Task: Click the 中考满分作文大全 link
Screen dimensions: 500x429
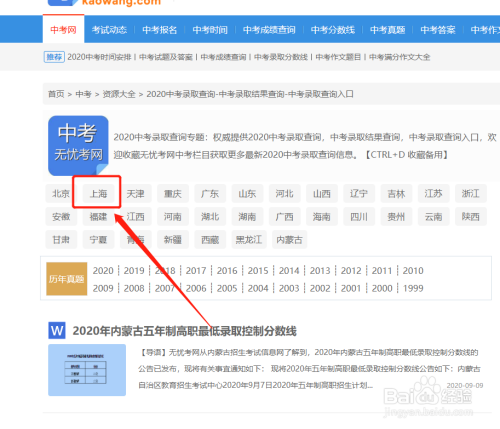Action: click(400, 57)
